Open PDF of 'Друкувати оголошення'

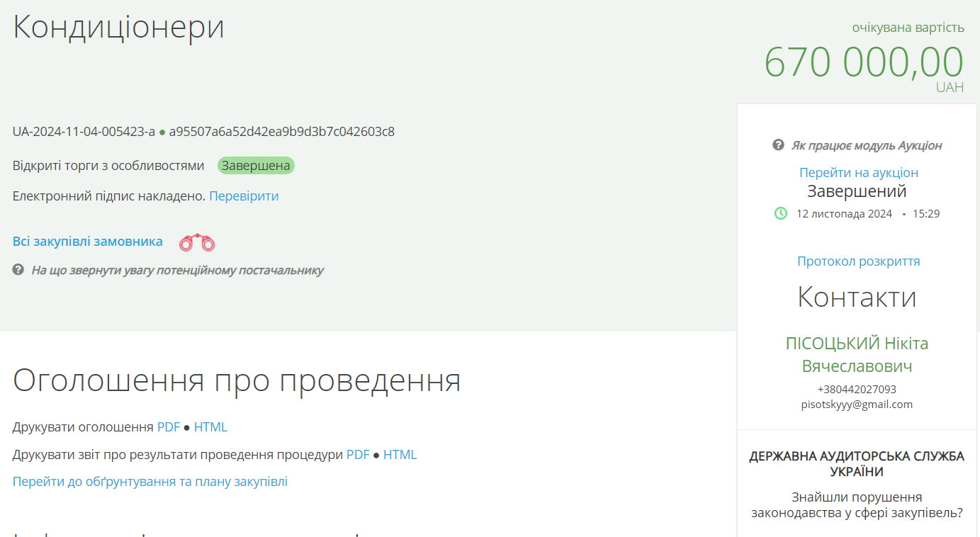(169, 427)
